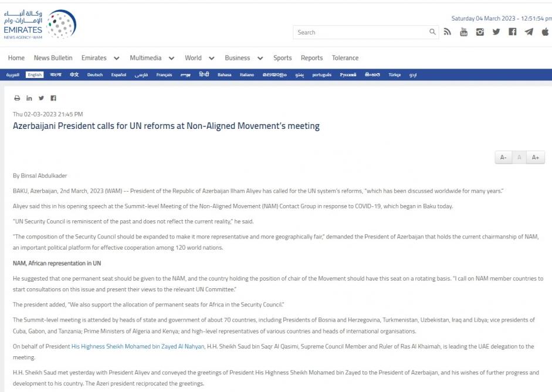Image resolution: width=552 pixels, height=392 pixels.
Task: Open the News Bulletin menu item
Action: point(53,58)
